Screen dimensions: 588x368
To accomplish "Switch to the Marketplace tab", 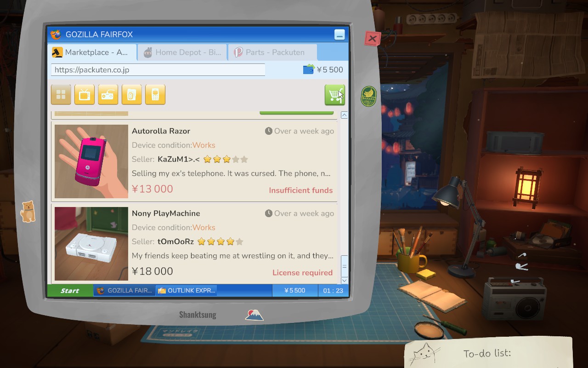I will pyautogui.click(x=92, y=52).
